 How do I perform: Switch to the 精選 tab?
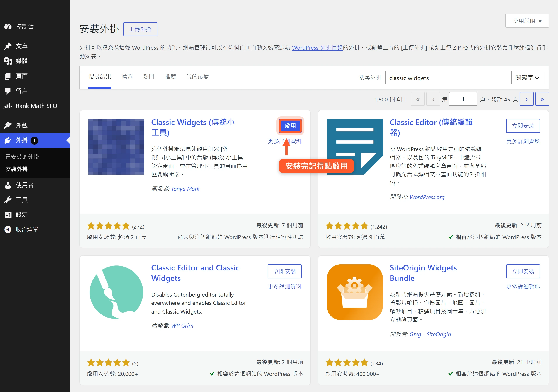tap(127, 77)
